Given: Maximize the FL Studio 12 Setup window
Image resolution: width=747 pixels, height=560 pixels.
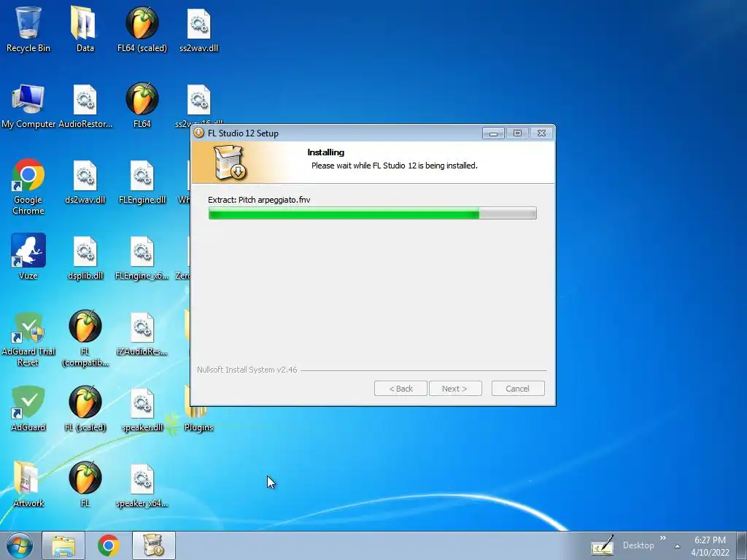Looking at the screenshot, I should [x=517, y=133].
